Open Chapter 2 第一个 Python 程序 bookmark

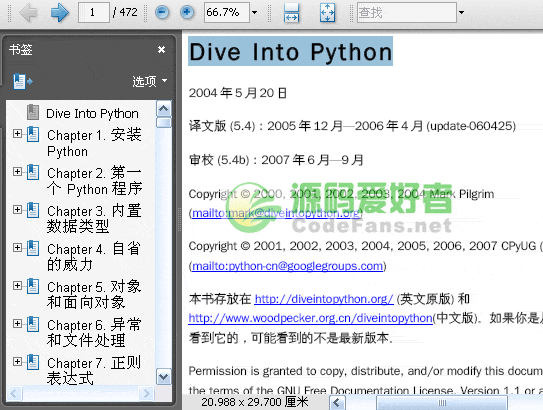coord(95,181)
